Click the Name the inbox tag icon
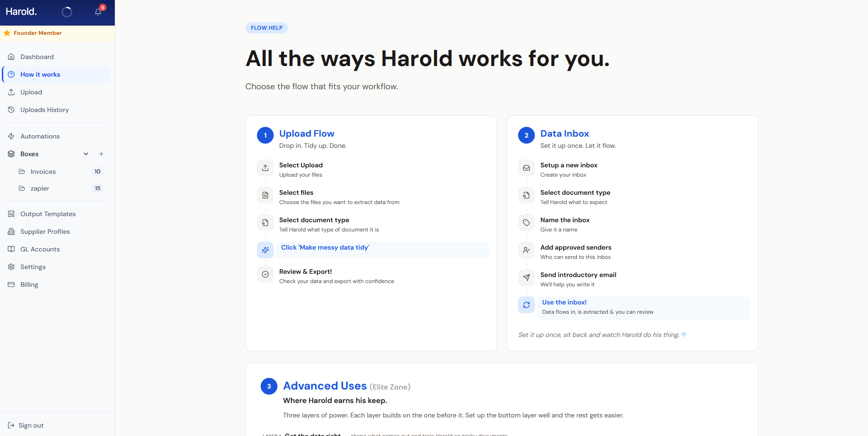Viewport: 868px width, 436px height. pos(526,223)
